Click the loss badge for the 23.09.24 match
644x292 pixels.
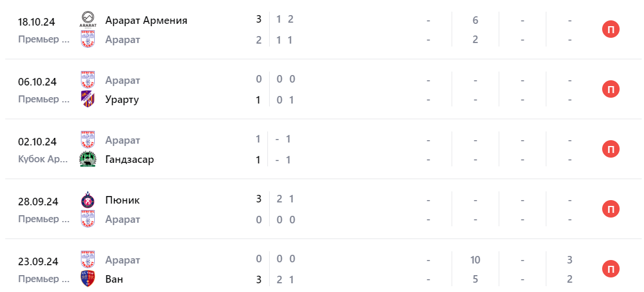pyautogui.click(x=610, y=269)
